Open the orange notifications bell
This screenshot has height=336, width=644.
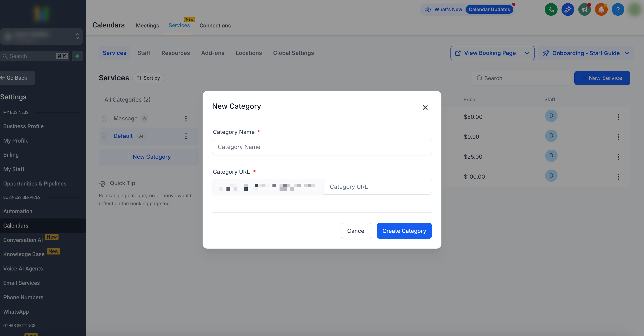[601, 10]
